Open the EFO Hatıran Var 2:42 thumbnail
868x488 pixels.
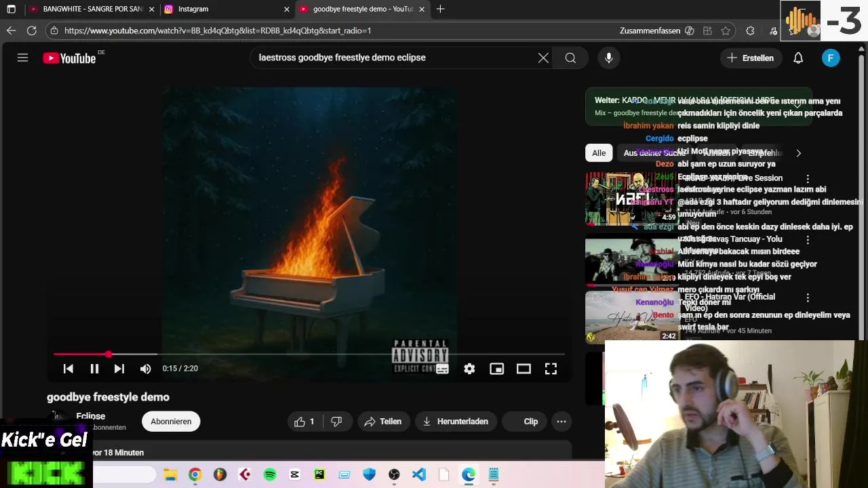pyautogui.click(x=632, y=317)
